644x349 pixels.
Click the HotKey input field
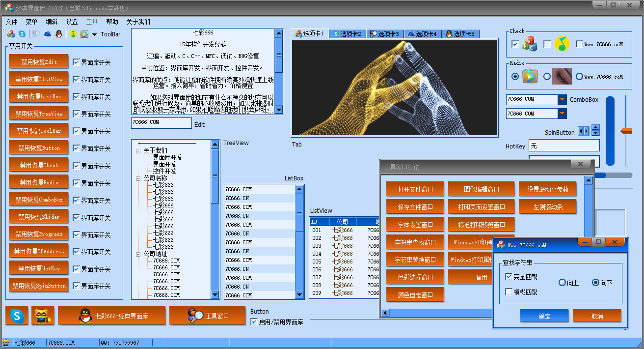(x=564, y=146)
